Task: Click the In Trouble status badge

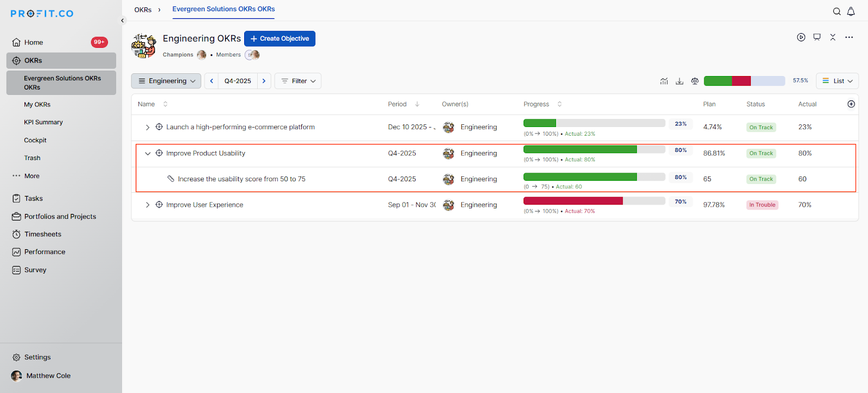Action: pos(762,205)
